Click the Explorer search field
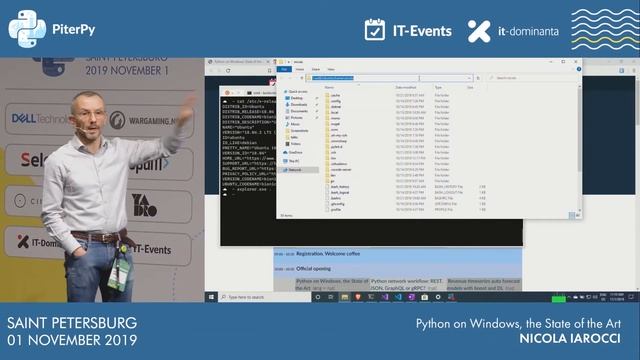The height and width of the screenshot is (360, 640). coord(533,78)
